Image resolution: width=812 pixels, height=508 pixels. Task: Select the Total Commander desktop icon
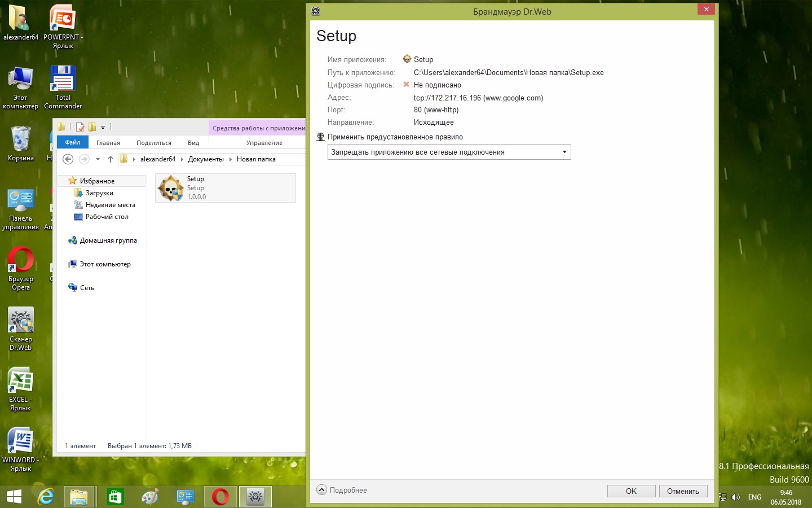pyautogui.click(x=63, y=87)
